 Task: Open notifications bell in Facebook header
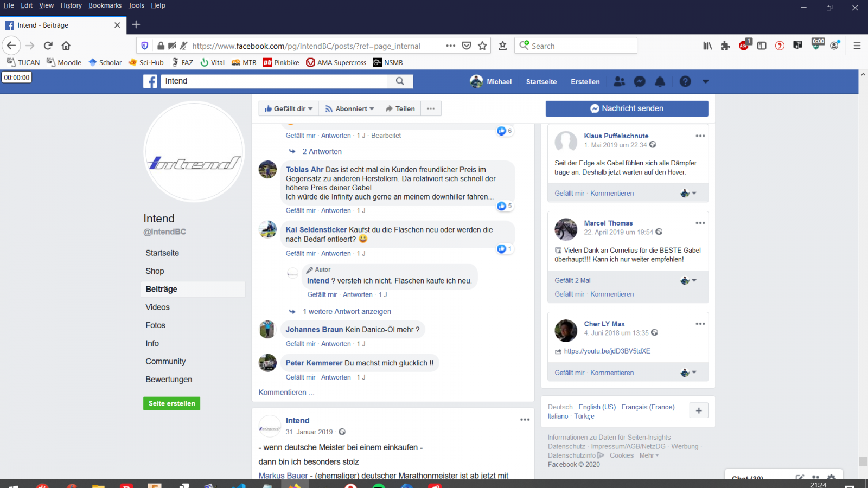click(660, 81)
